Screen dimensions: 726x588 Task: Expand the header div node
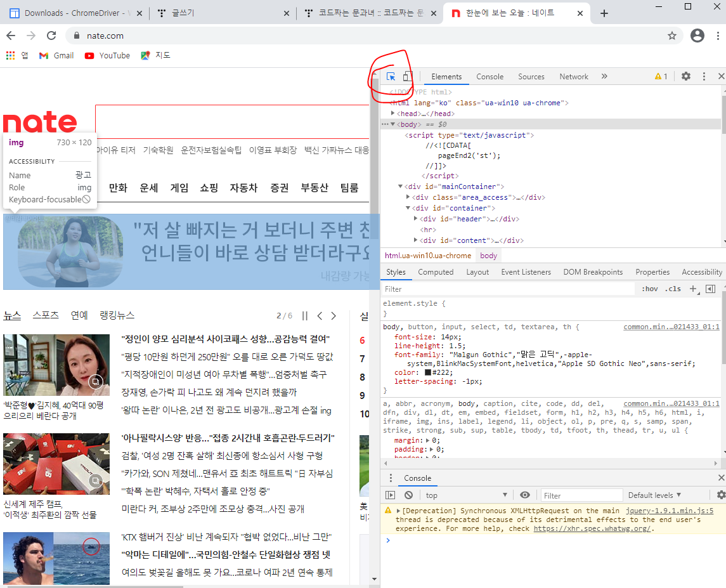click(x=416, y=218)
